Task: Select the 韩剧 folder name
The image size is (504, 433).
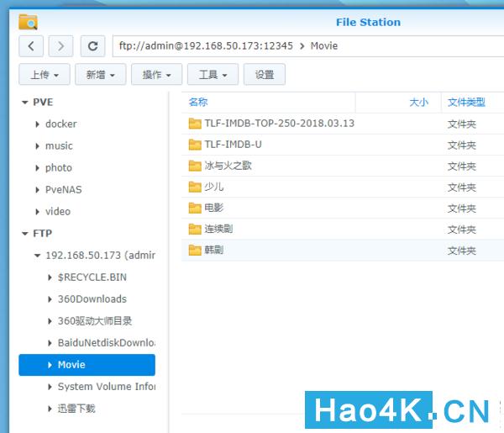Action: tap(214, 250)
